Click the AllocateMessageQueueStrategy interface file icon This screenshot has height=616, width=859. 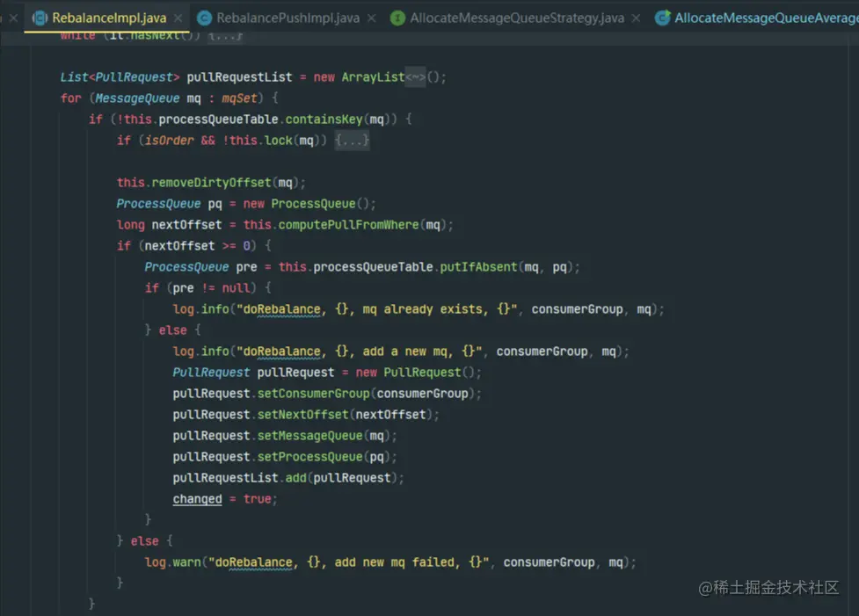(x=397, y=18)
